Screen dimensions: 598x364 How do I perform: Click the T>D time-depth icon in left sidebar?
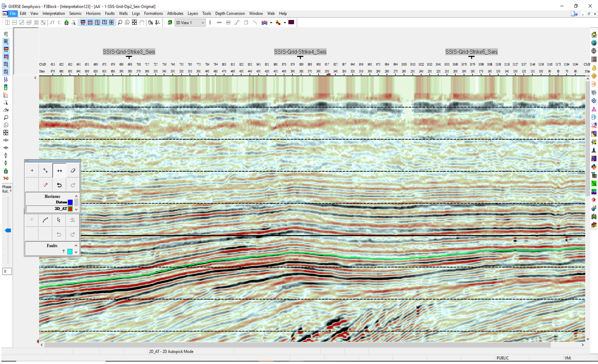coord(6,178)
